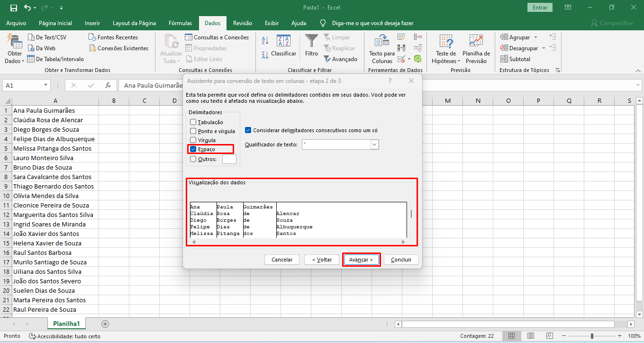The height and width of the screenshot is (343, 644).
Task: Uncheck the Espaço delimiter checkbox
Action: (193, 149)
